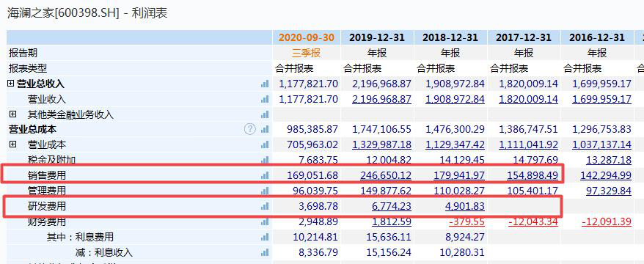Screen dimensions: 644x264
Task: Select the 2018-12-31 column header
Action: (450, 38)
